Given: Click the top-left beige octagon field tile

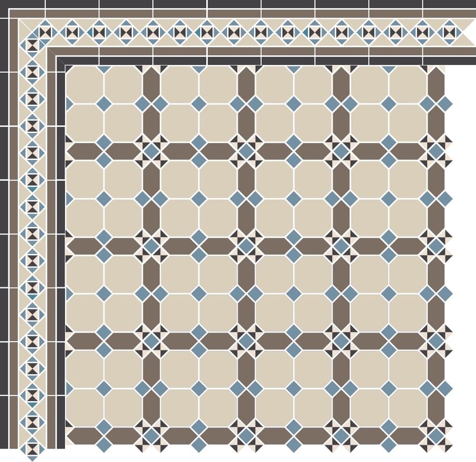Looking at the screenshot, I should (x=85, y=85).
